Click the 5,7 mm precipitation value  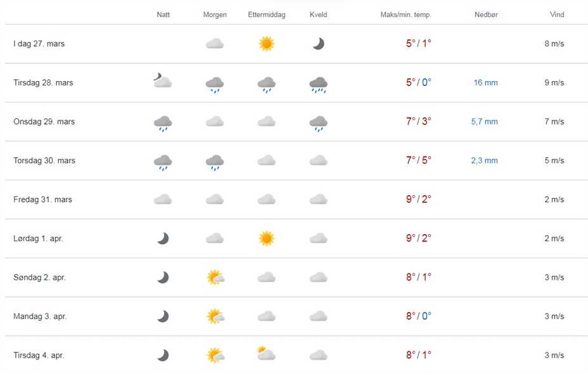pos(484,122)
